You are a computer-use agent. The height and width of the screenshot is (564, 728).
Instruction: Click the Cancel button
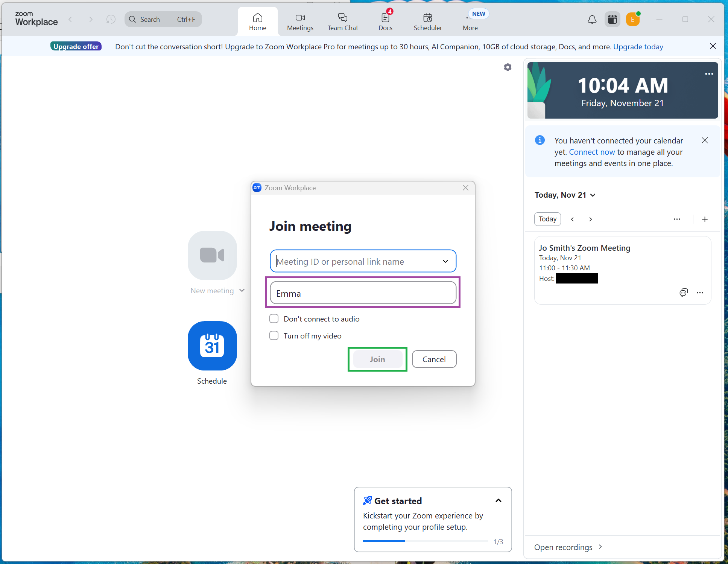tap(434, 359)
